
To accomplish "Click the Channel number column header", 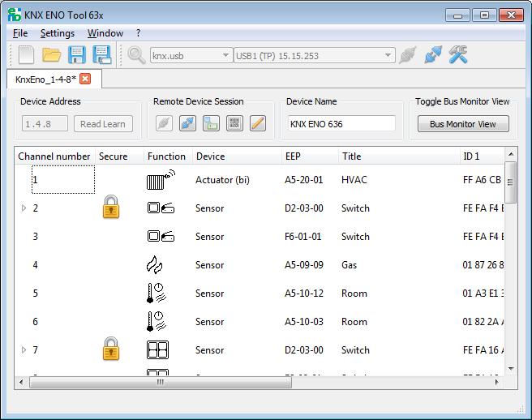I will (x=54, y=156).
